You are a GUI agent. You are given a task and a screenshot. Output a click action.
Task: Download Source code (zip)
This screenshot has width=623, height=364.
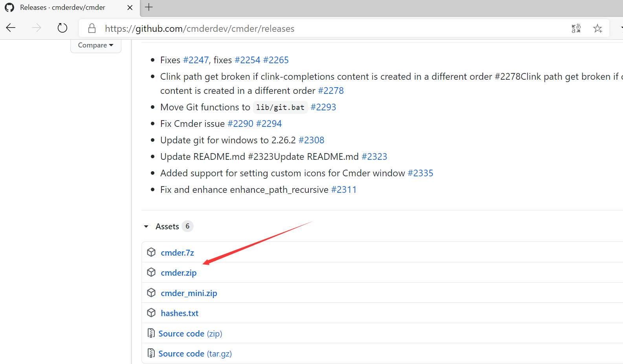pos(190,334)
